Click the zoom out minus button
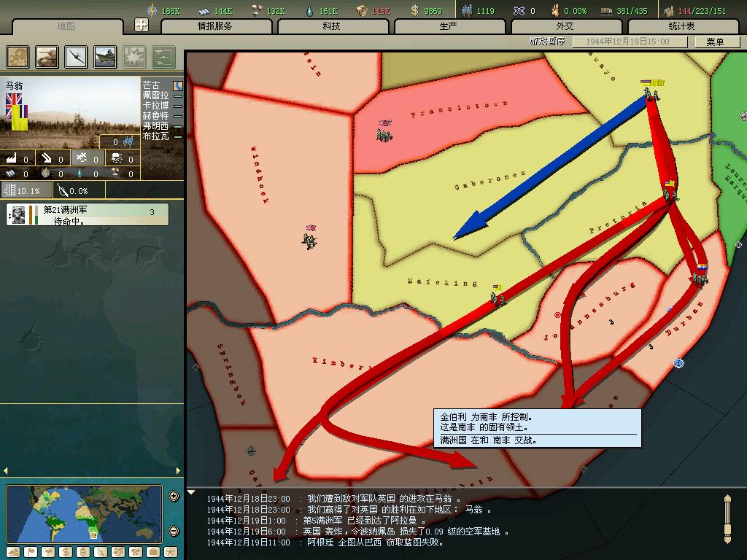The height and width of the screenshot is (560, 747). [x=174, y=531]
